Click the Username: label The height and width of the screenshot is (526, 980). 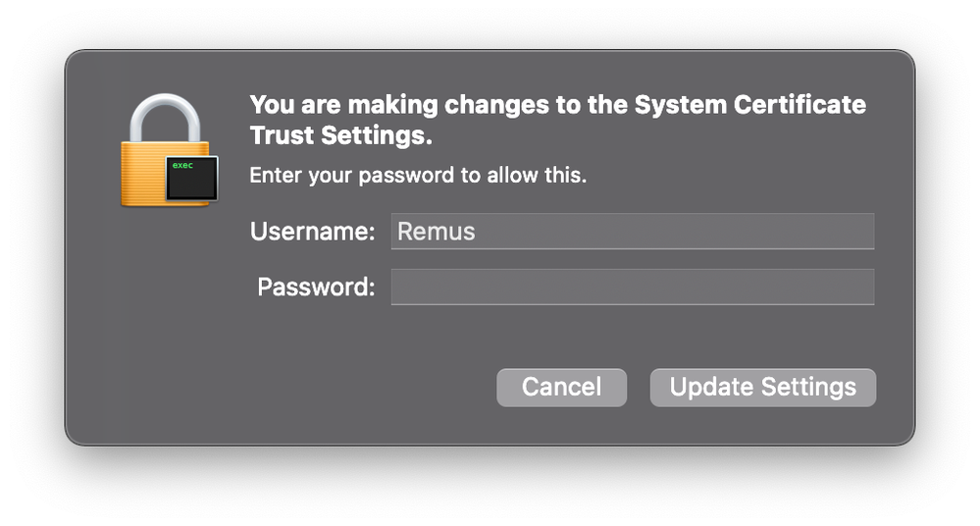click(313, 232)
